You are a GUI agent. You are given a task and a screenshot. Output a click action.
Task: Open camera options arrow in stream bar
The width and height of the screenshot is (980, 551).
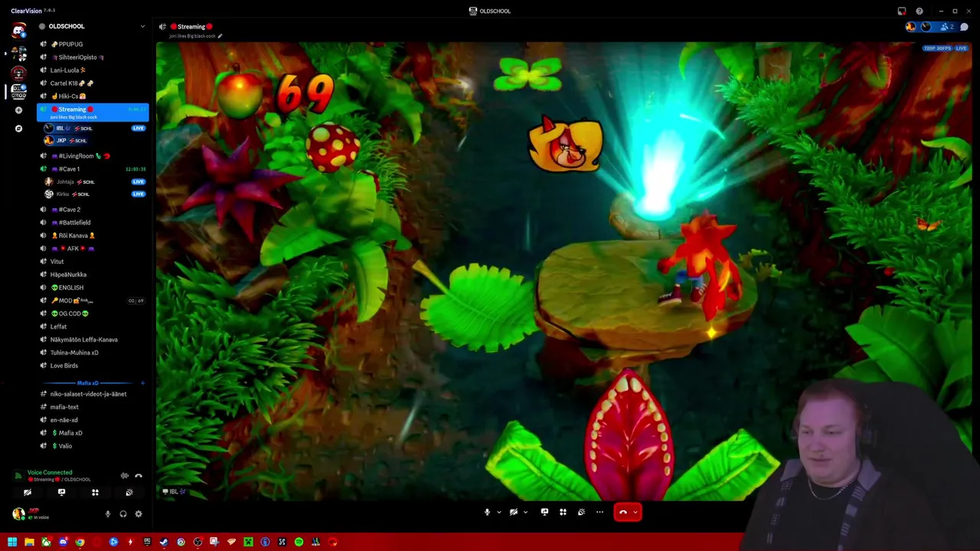coord(525,512)
